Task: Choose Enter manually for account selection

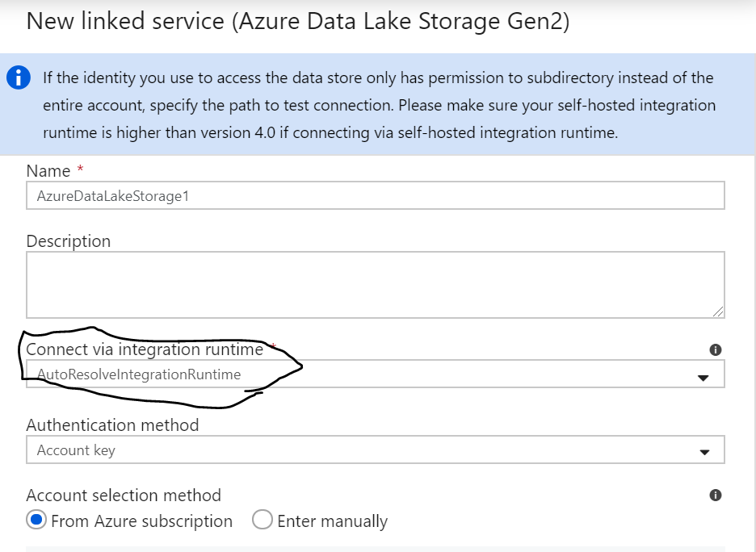Action: [x=262, y=521]
